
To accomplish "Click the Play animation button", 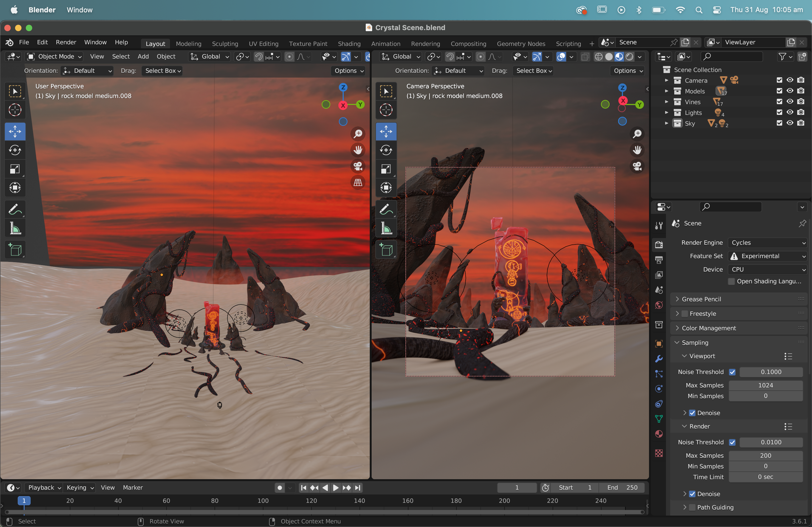I will pyautogui.click(x=336, y=488).
